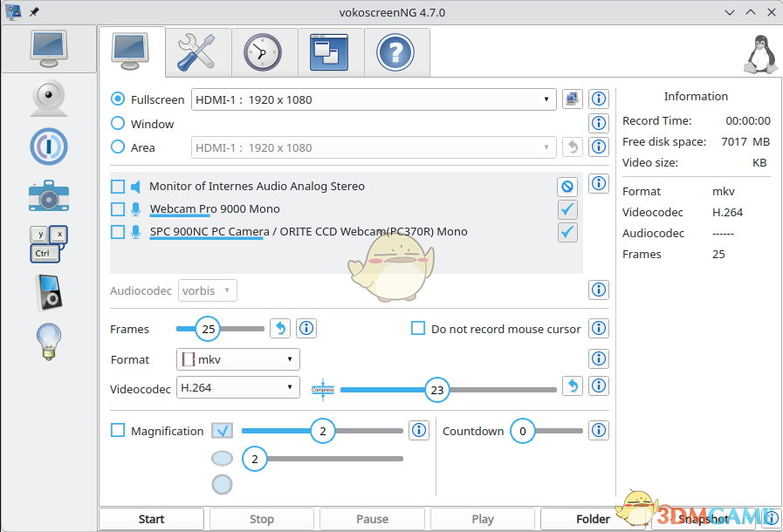Open the clock timer tab icon

[x=264, y=52]
